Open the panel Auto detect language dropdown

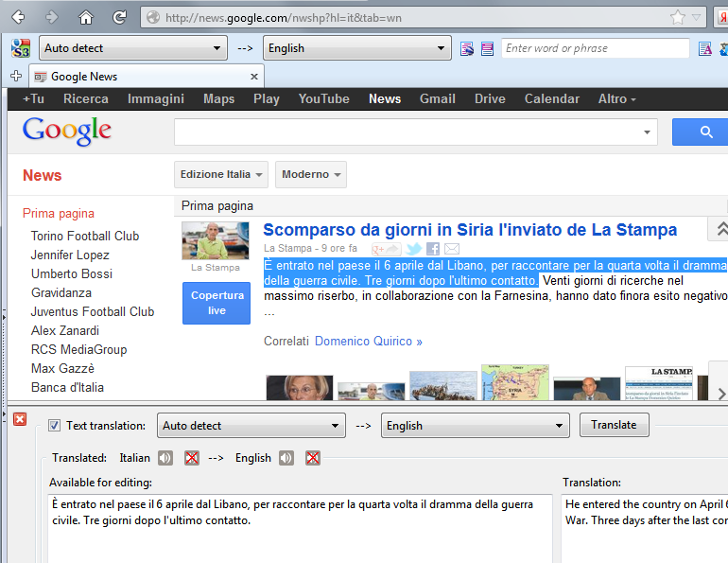251,426
